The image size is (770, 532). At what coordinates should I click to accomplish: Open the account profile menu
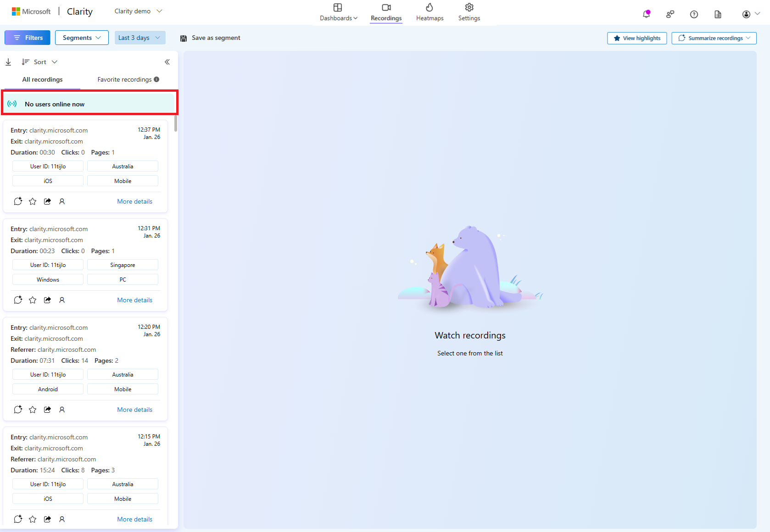coord(751,14)
